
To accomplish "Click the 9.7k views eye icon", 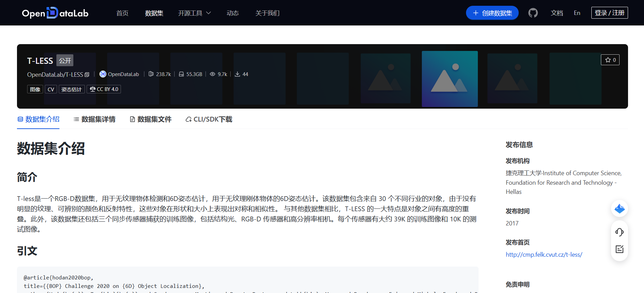I will (213, 74).
